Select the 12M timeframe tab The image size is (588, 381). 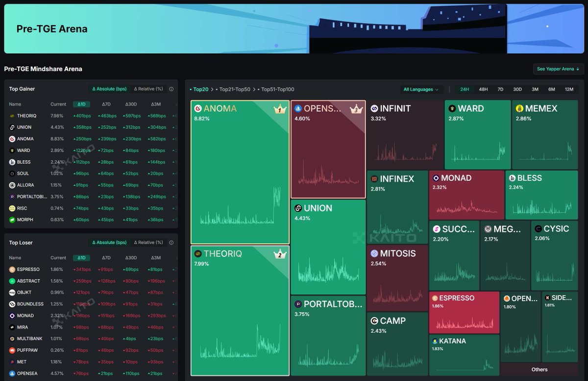click(x=569, y=89)
